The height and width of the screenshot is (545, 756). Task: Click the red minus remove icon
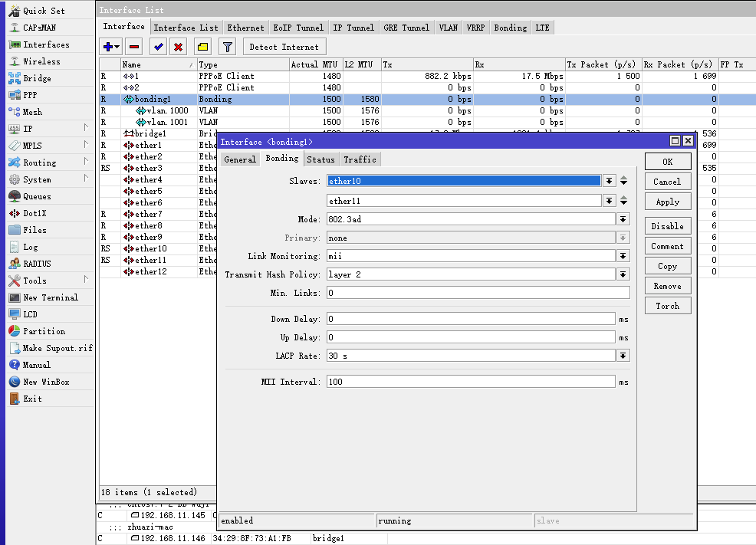point(134,47)
